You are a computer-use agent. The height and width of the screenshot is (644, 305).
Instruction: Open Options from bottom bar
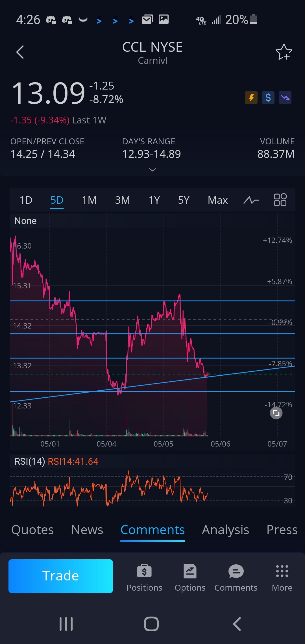click(190, 577)
